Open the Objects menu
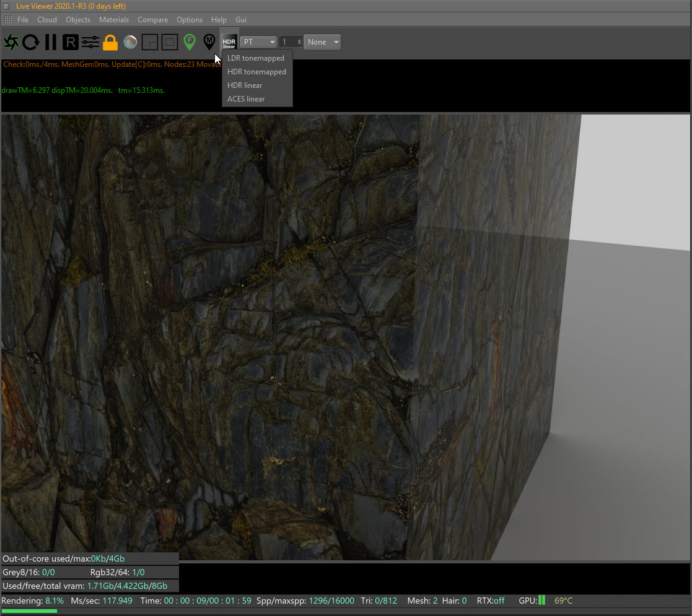The image size is (692, 616). point(78,20)
